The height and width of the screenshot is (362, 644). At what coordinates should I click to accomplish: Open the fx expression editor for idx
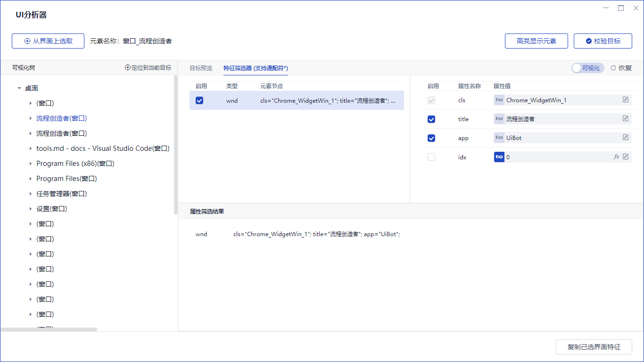point(616,156)
